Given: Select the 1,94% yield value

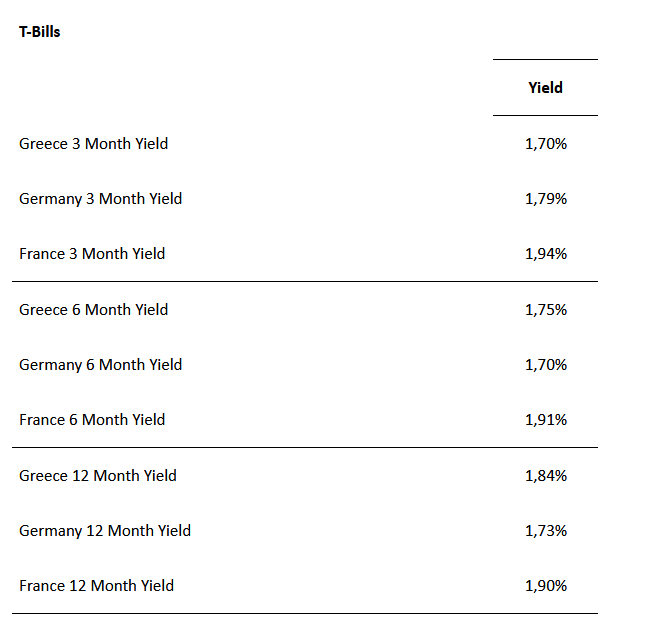Looking at the screenshot, I should [x=545, y=254].
